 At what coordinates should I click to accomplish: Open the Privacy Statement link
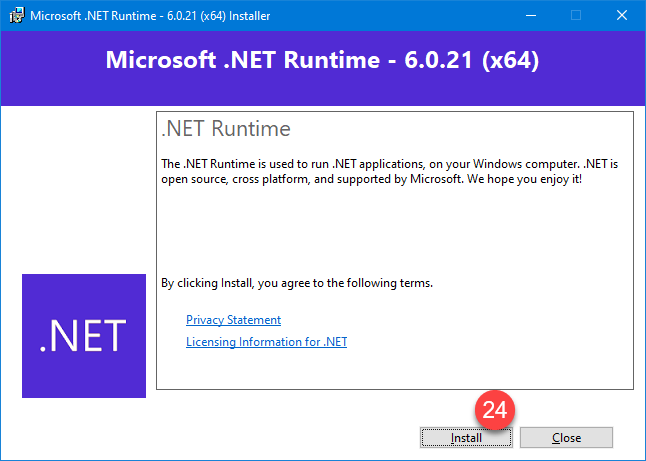(x=233, y=320)
